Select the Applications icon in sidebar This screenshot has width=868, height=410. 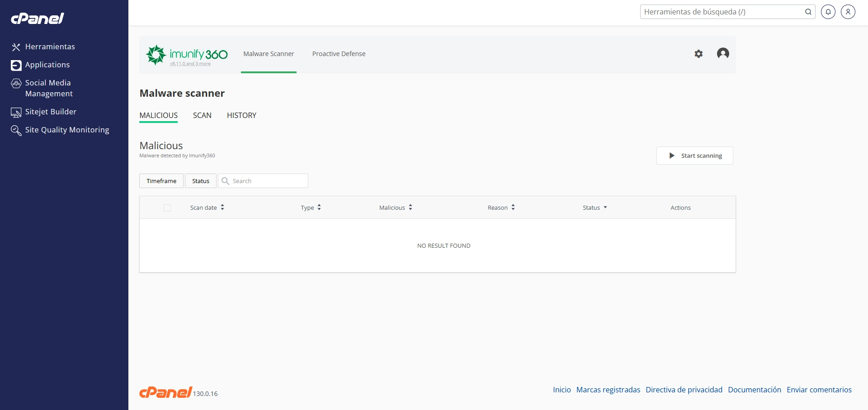[16, 65]
